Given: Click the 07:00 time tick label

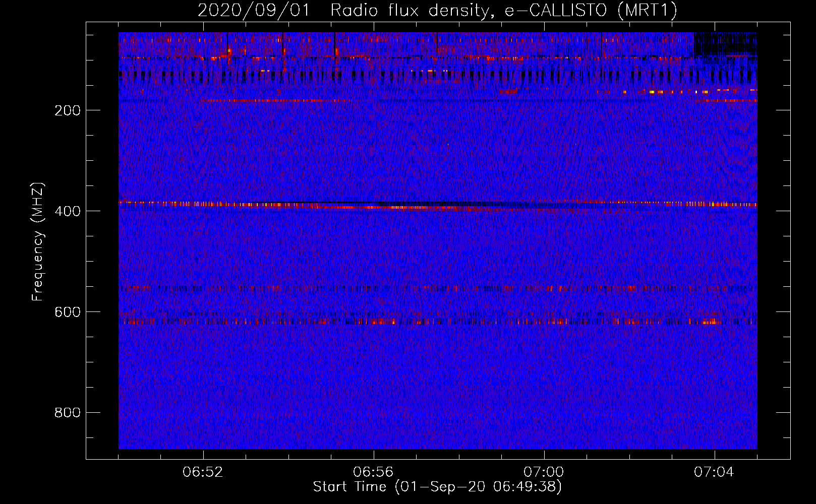Looking at the screenshot, I should pos(544,472).
